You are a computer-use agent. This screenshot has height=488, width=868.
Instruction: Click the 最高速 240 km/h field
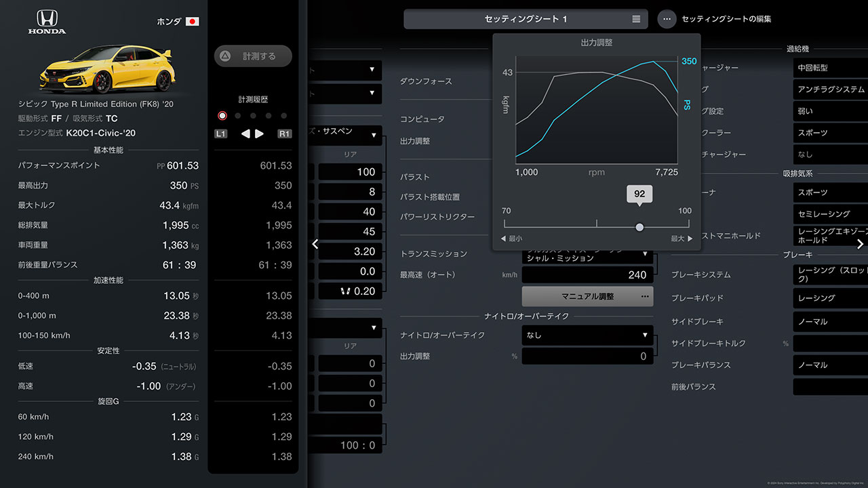[x=588, y=274]
